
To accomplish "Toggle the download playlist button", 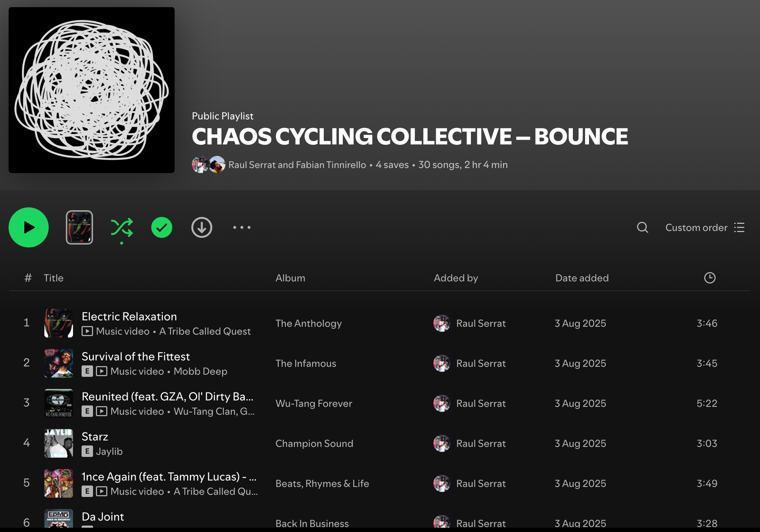I will tap(202, 227).
